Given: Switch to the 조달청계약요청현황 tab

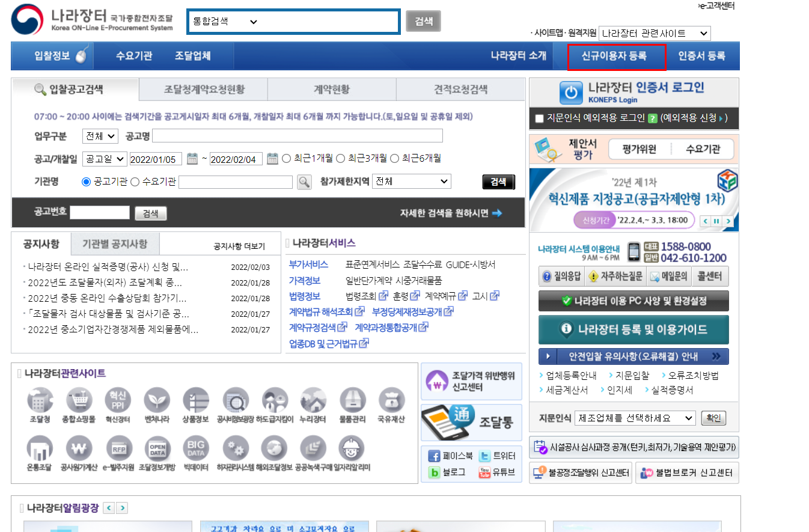Looking at the screenshot, I should pos(203,90).
